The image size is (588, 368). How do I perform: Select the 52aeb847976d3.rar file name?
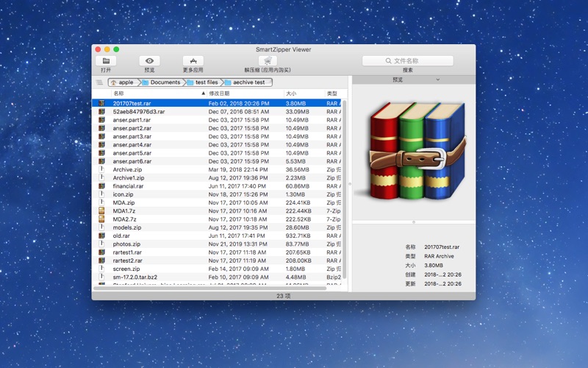point(139,112)
